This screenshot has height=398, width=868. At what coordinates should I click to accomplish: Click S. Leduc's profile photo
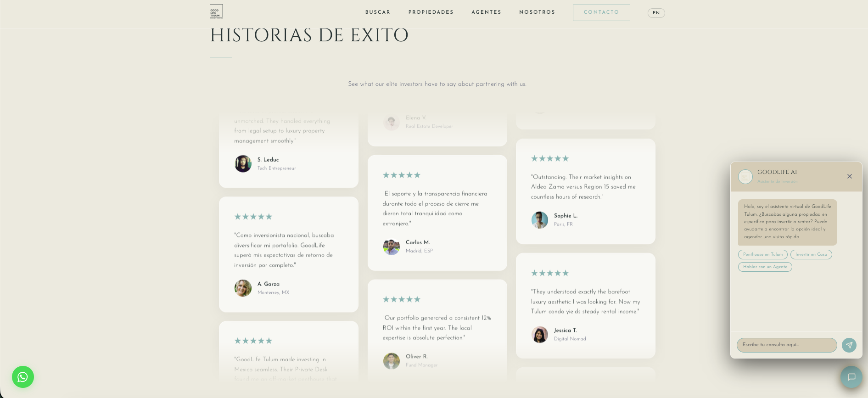(243, 163)
